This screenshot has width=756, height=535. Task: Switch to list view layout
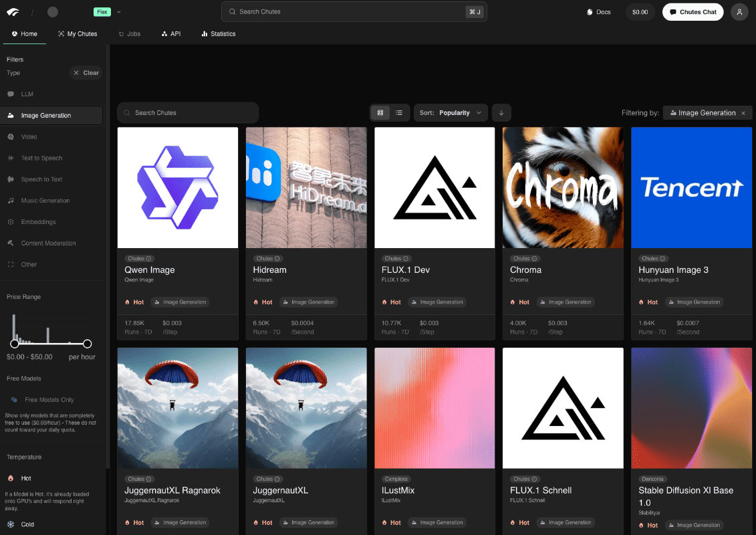399,113
